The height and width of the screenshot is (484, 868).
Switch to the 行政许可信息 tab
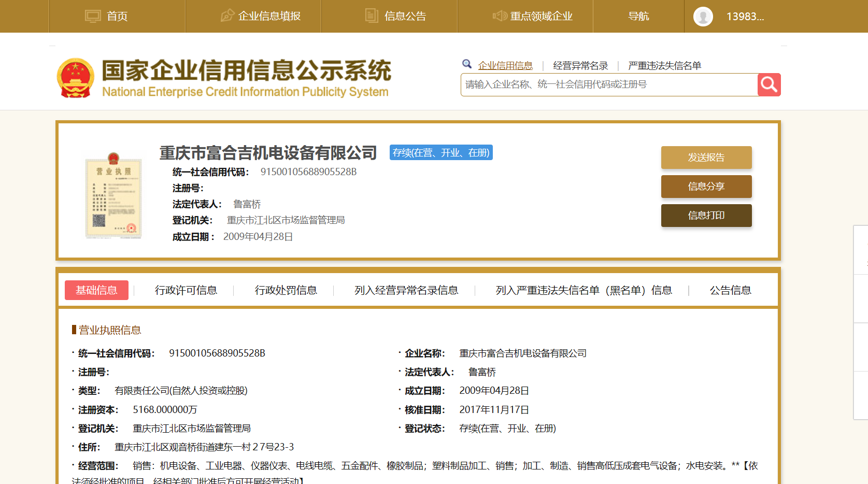(x=186, y=290)
